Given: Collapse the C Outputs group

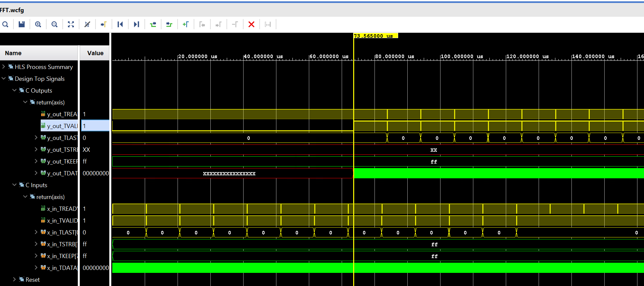Looking at the screenshot, I should [14, 90].
